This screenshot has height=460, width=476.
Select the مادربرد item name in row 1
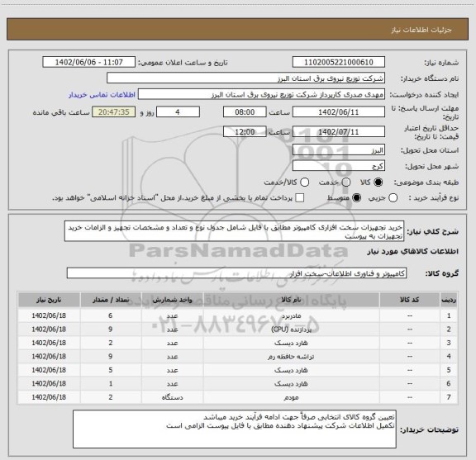tap(291, 315)
